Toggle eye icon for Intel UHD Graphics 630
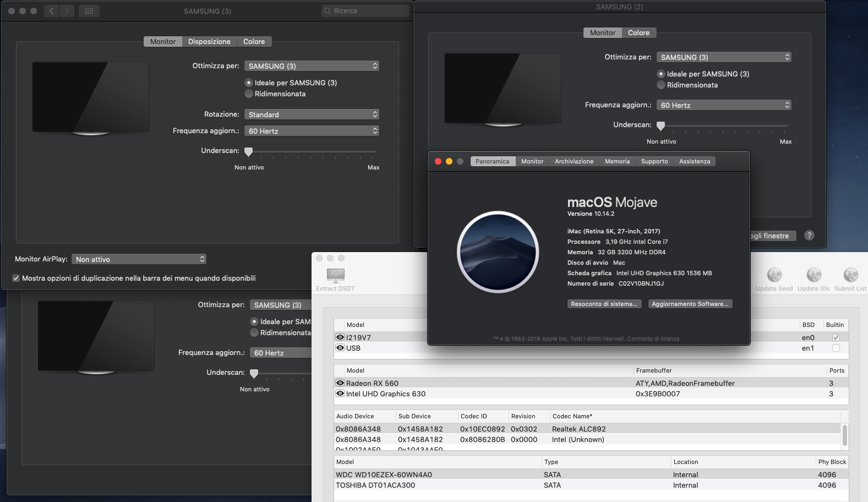 (340, 394)
